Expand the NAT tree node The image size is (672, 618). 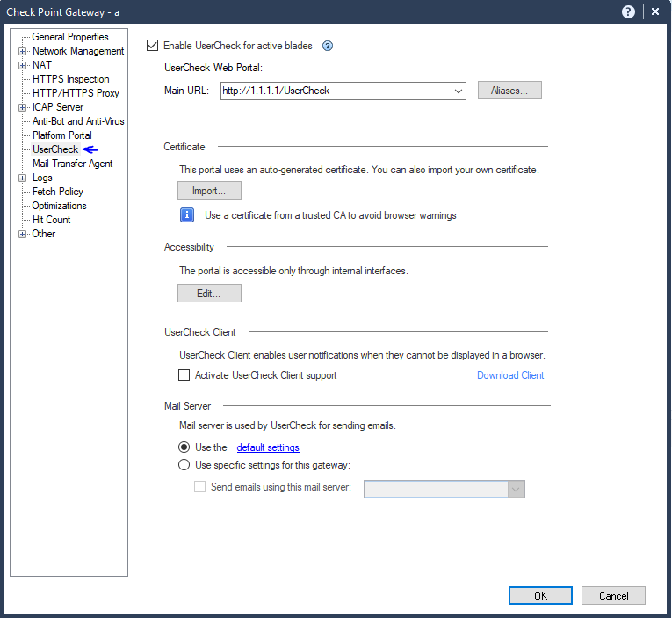pyautogui.click(x=23, y=65)
